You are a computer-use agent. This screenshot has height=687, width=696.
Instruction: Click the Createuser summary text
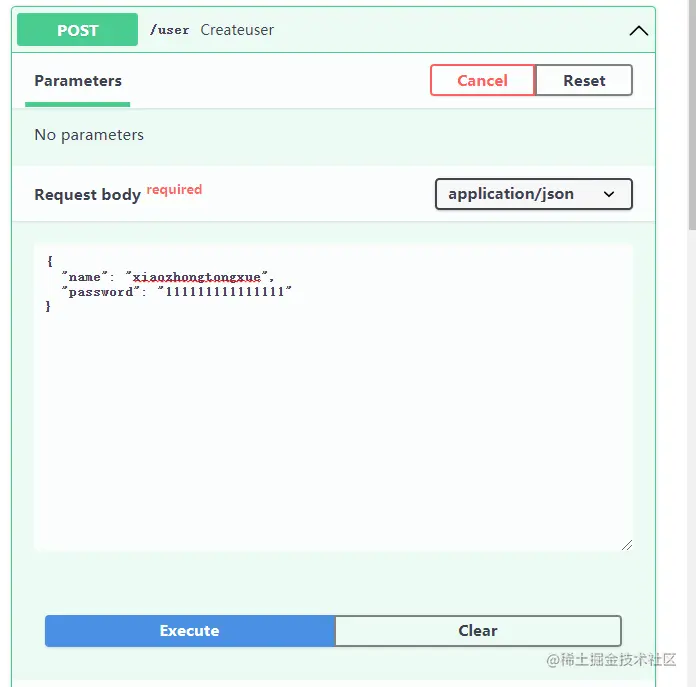point(237,30)
